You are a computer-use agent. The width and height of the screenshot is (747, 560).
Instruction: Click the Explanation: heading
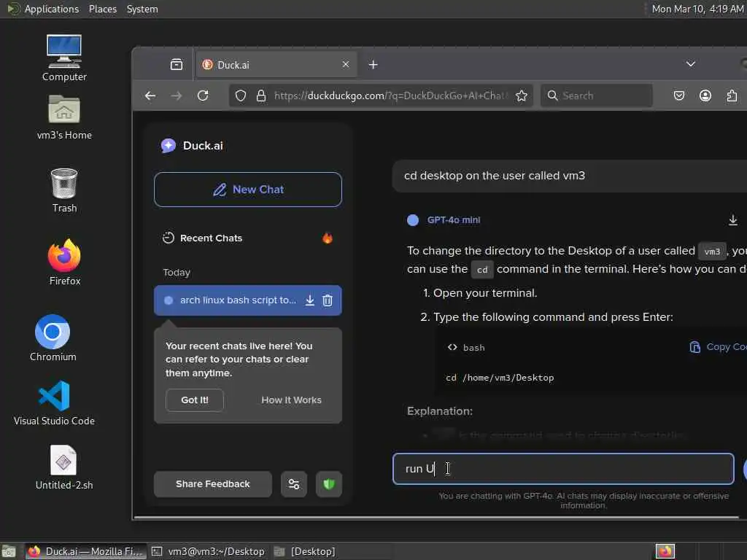[440, 411]
